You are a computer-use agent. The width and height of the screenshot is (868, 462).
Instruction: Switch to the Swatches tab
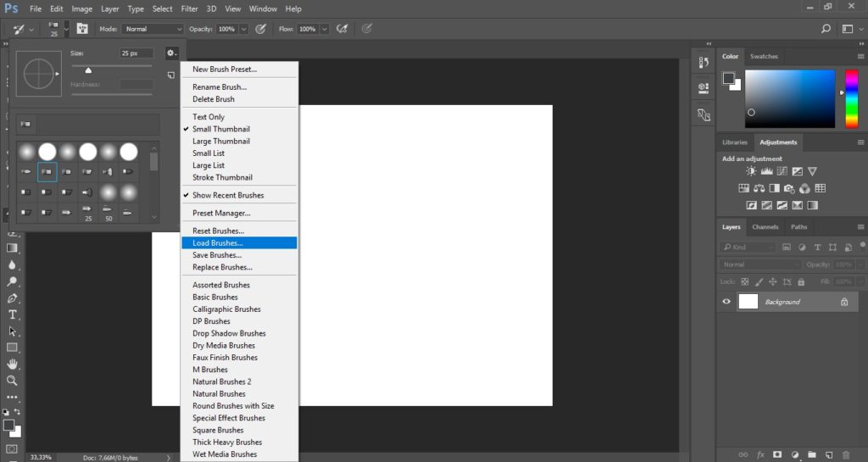click(764, 57)
